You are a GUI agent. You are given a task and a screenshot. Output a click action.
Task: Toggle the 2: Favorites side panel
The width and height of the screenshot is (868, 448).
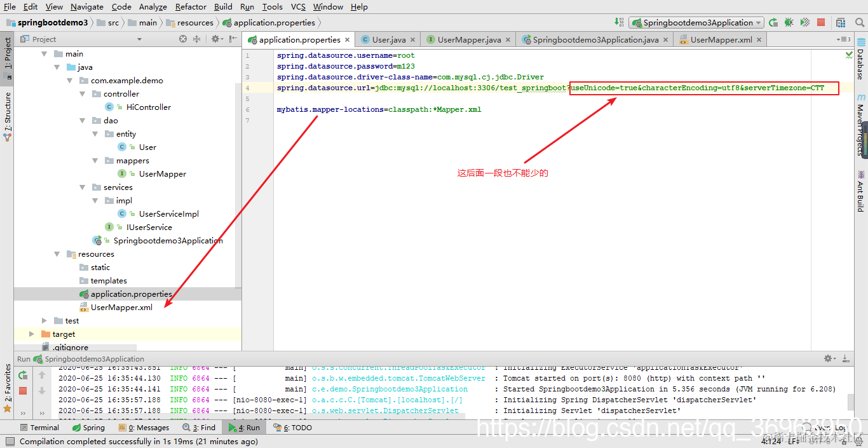point(8,388)
